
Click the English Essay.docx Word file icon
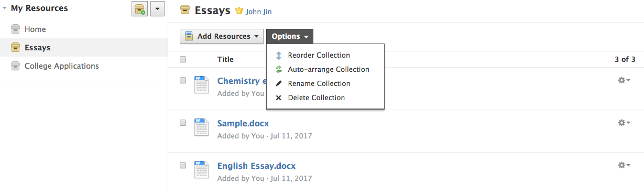[201, 170]
